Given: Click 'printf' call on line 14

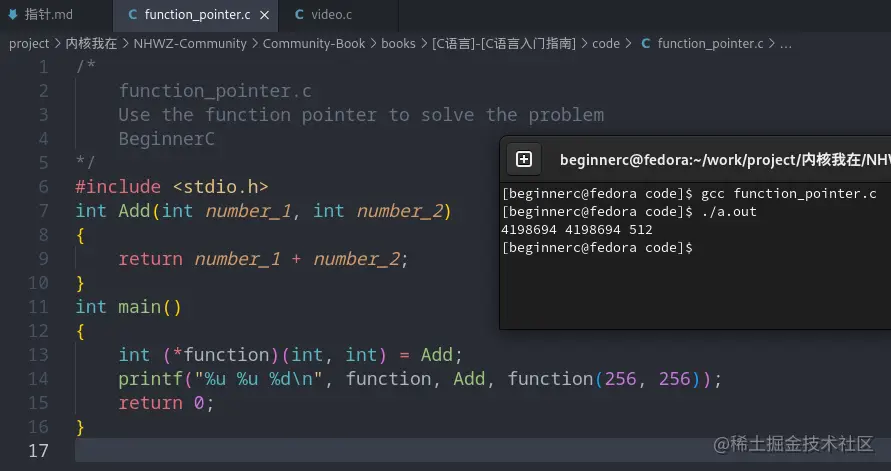Looking at the screenshot, I should [x=151, y=379].
